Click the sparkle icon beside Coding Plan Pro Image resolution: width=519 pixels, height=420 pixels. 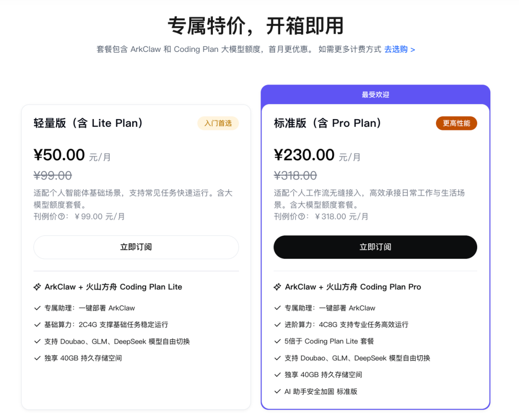(277, 287)
